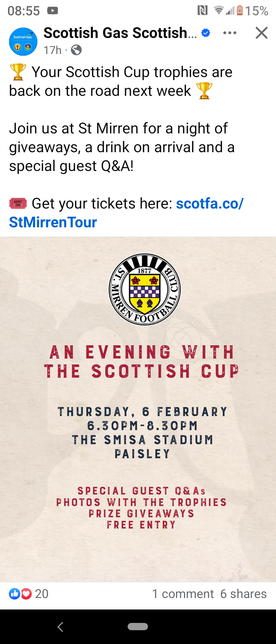Viewport: 276px width, 644px height.
Task: Tap the NFC status bar icon
Action: 202,11
